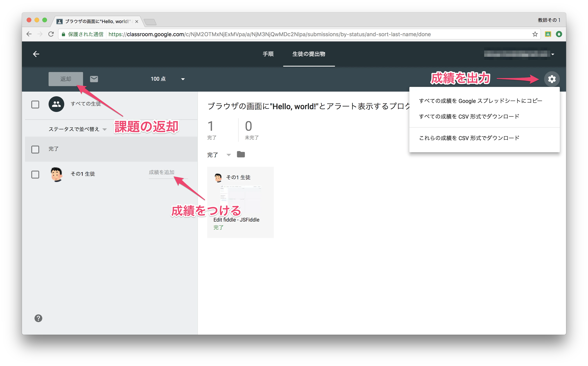Open the 100 点 points dropdown
This screenshot has width=588, height=366.
click(x=168, y=79)
